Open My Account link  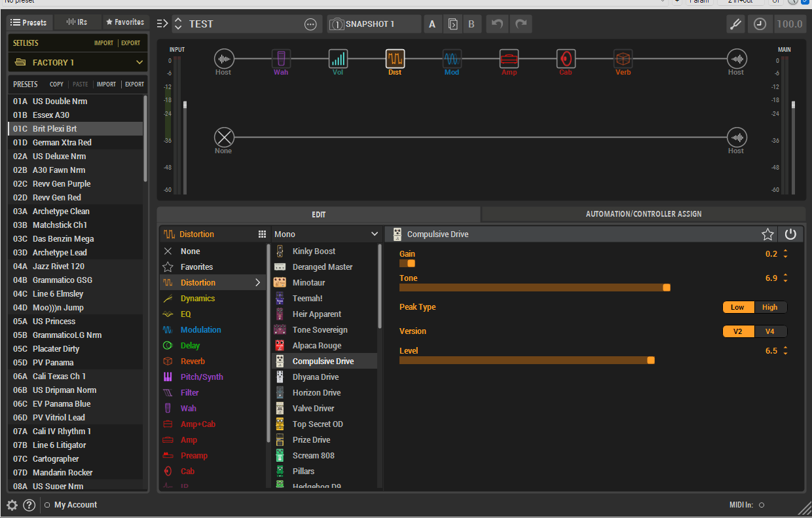coord(75,505)
